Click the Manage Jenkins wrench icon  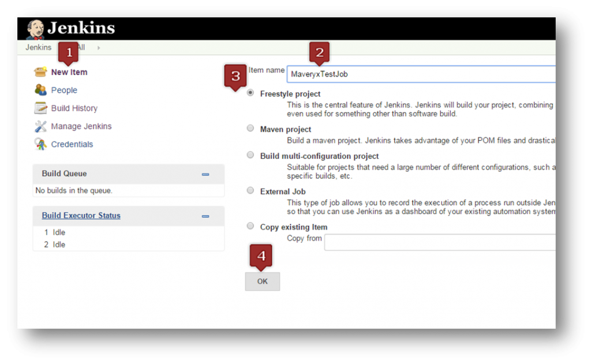(x=42, y=126)
